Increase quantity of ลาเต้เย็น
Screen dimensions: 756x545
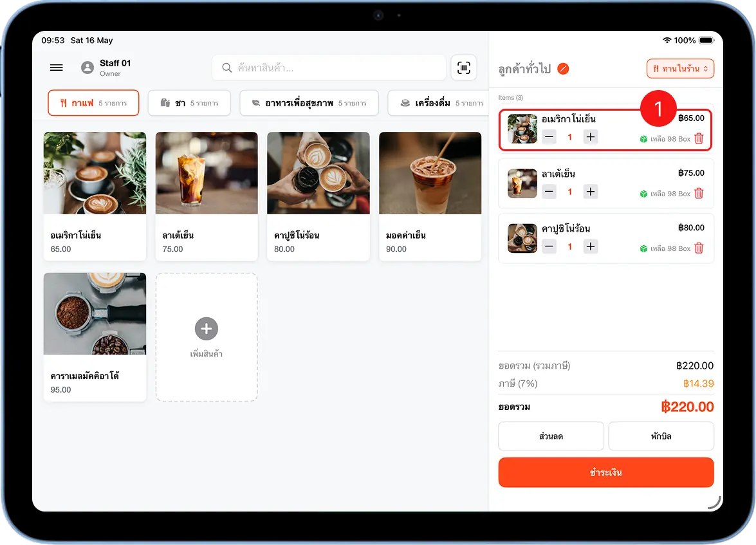pos(590,192)
